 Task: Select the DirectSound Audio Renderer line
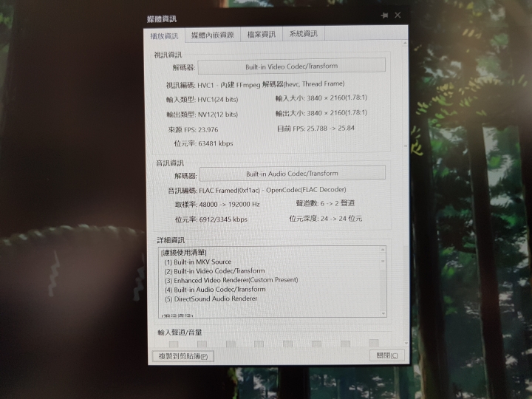tap(211, 299)
